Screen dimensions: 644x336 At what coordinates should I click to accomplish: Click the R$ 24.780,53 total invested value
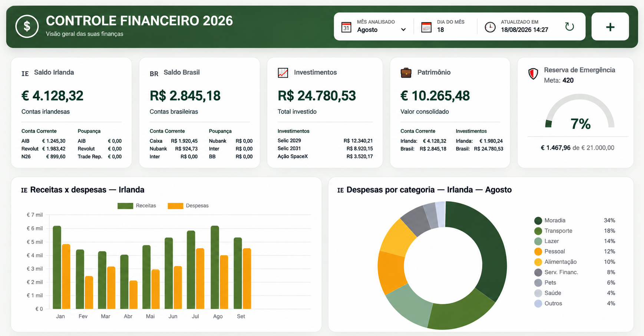(317, 96)
